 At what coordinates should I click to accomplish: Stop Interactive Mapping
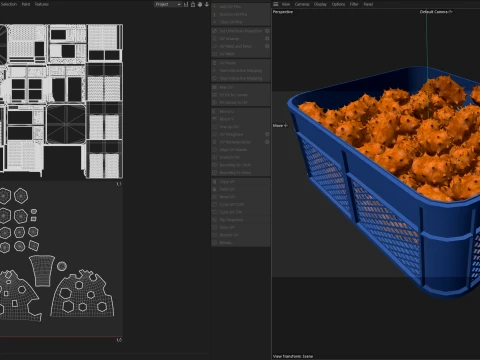click(241, 78)
